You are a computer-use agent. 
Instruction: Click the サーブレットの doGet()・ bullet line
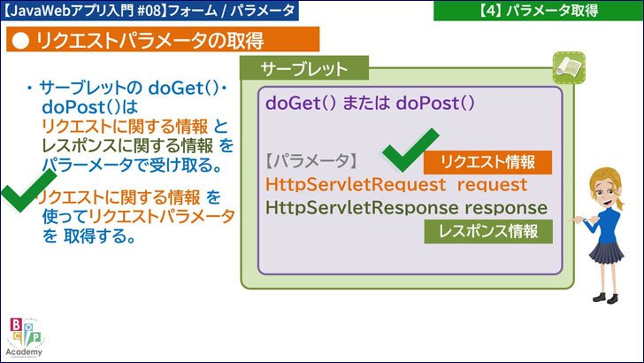click(129, 89)
